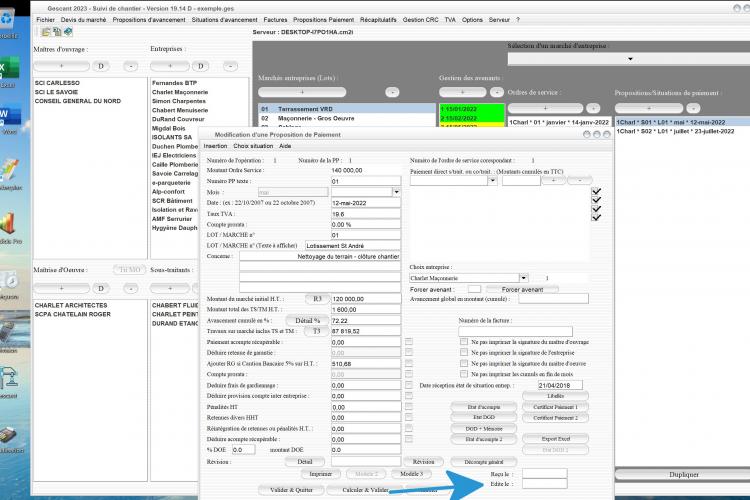Screen dimensions: 750x500
Task: Enable Ne pas imprimer la signature du maître d'oeuvre
Action: pyautogui.click(x=463, y=364)
